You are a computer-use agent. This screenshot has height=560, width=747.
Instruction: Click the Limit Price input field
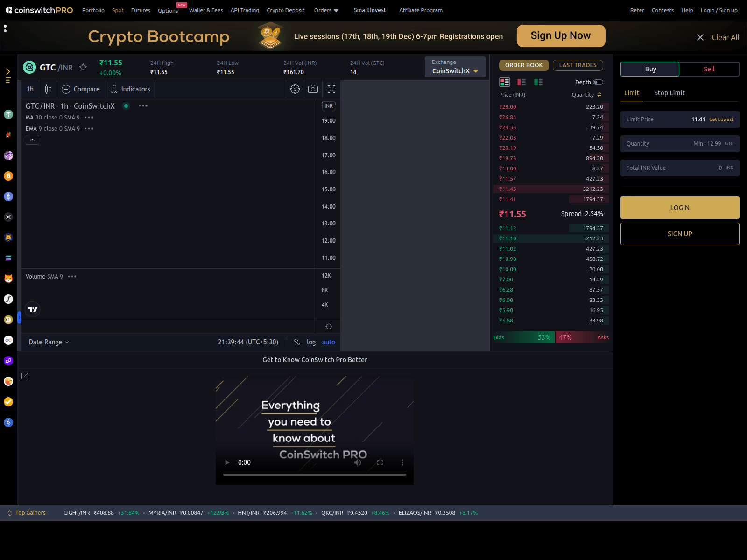coord(680,119)
